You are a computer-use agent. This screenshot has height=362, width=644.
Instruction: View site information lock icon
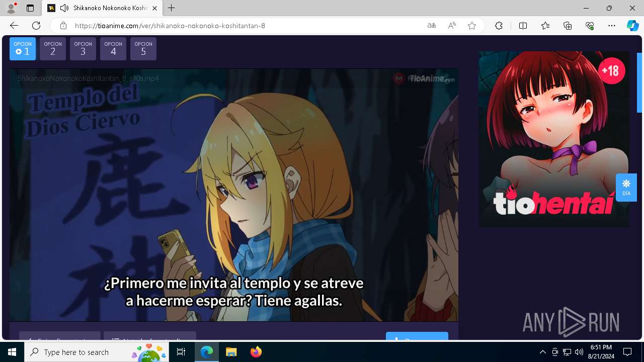(x=63, y=26)
